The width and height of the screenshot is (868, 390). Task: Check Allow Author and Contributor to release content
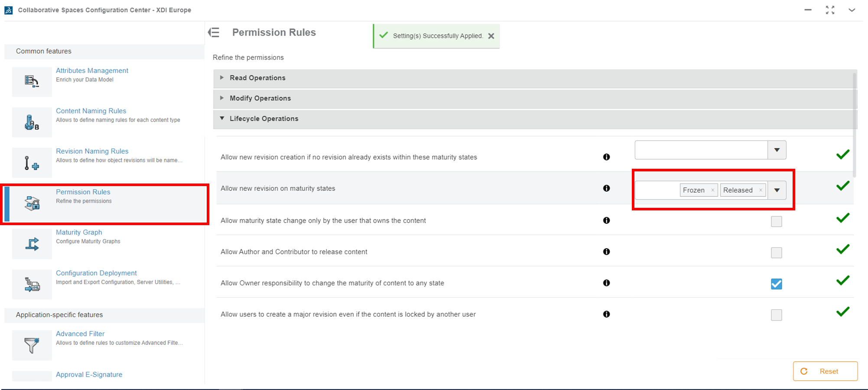(x=776, y=252)
